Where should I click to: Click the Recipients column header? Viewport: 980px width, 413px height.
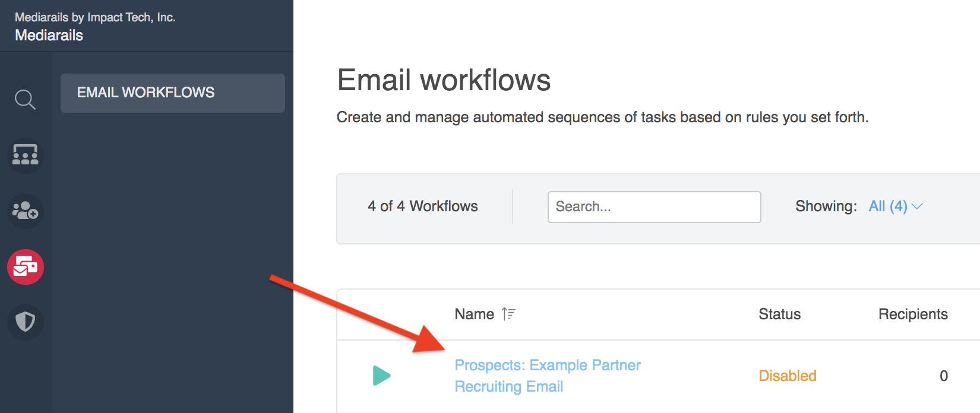tap(912, 314)
